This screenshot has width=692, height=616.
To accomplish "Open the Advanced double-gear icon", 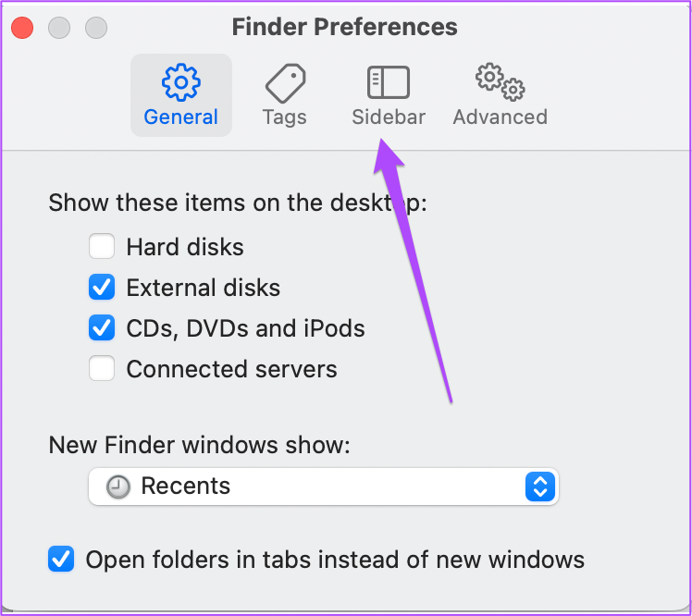I will [x=500, y=82].
